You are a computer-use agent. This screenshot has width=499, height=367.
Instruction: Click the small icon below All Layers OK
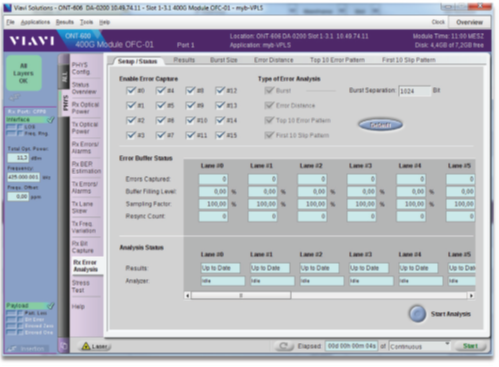tap(15, 97)
